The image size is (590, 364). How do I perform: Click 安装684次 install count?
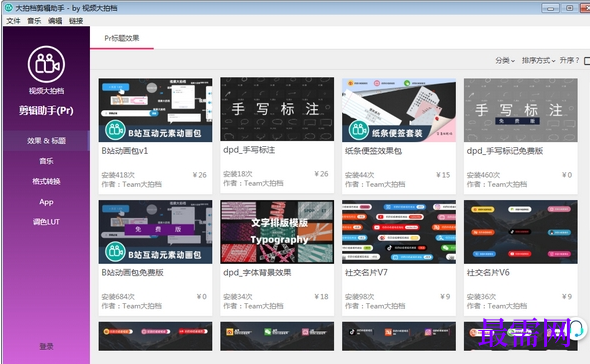[118, 297]
